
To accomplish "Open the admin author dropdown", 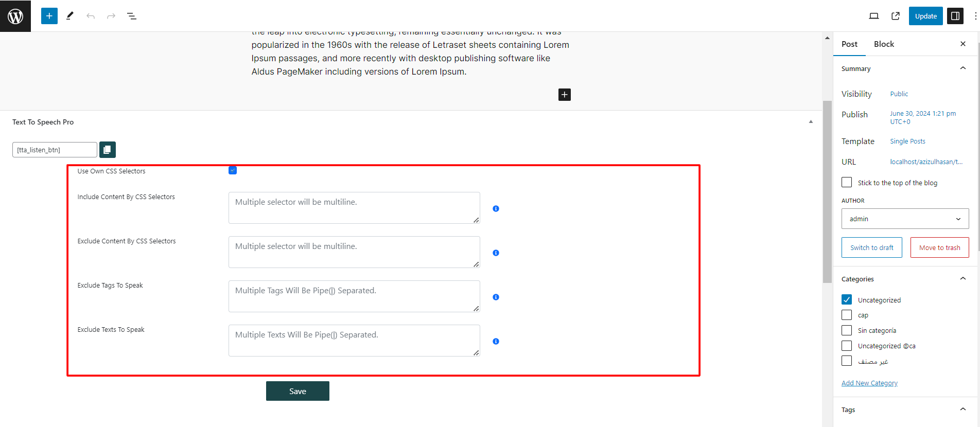I will click(x=905, y=219).
